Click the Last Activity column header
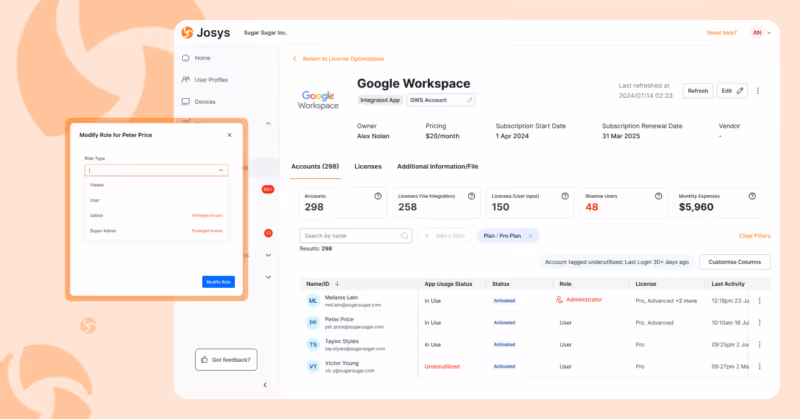 point(728,284)
